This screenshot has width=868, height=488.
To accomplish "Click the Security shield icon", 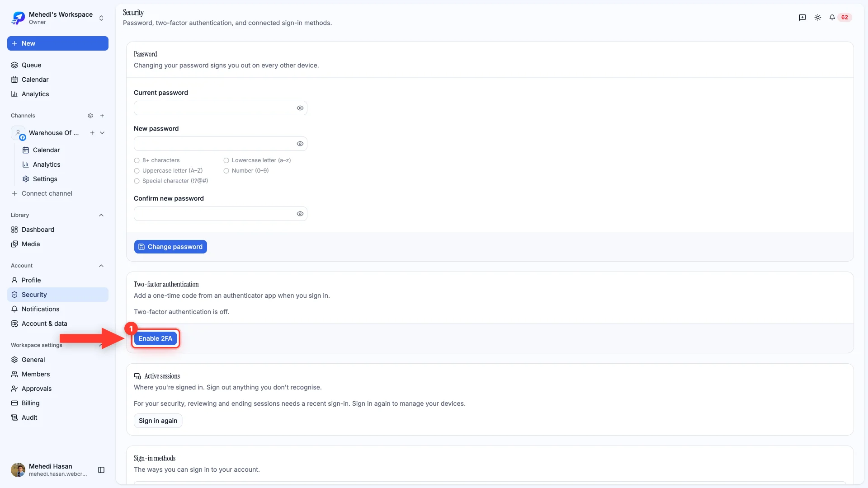I will (x=14, y=295).
